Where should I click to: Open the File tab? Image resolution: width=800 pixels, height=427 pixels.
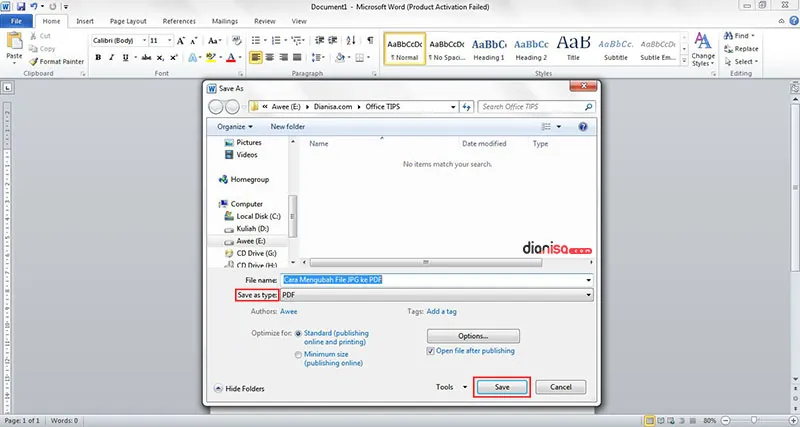[16, 21]
